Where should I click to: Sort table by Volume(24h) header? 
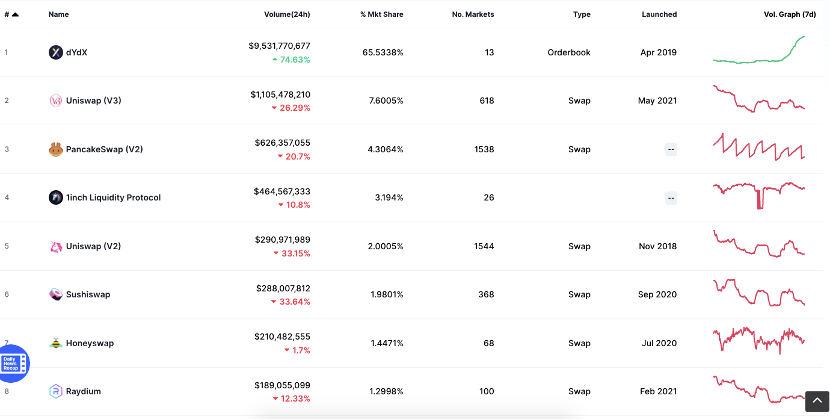pyautogui.click(x=287, y=15)
